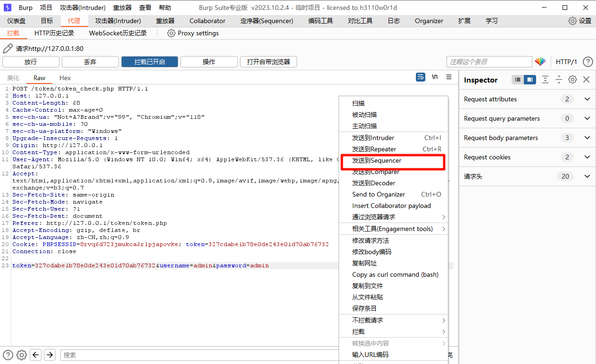This screenshot has height=364, width=596.
Task: Click the Burp Suite logo icon
Action: point(8,8)
